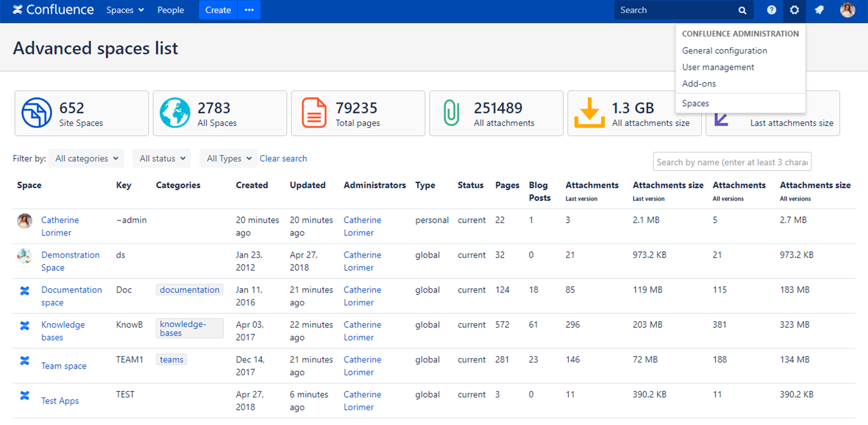Open Catherine Lorimer space link
Image resolution: width=868 pixels, height=425 pixels.
click(x=60, y=226)
